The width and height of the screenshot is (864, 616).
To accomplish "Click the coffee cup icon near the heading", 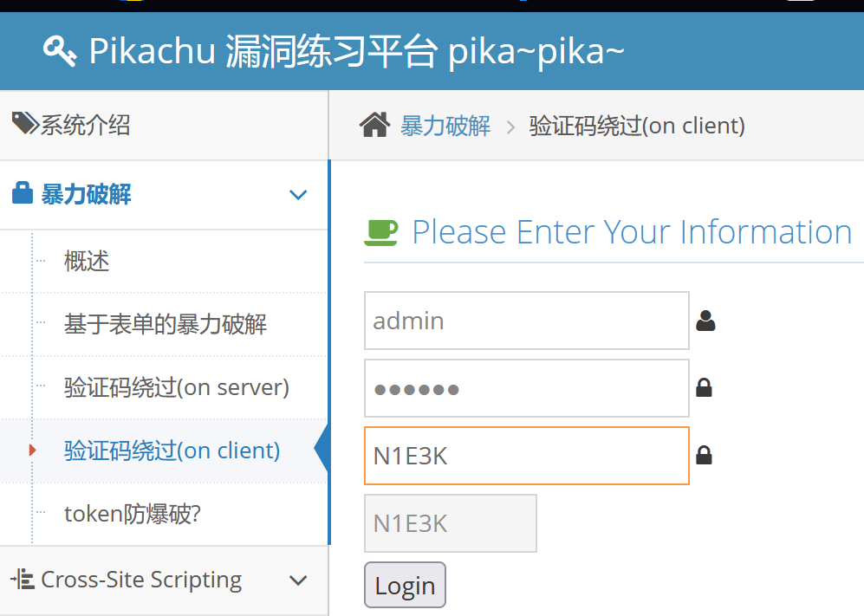I will point(381,232).
